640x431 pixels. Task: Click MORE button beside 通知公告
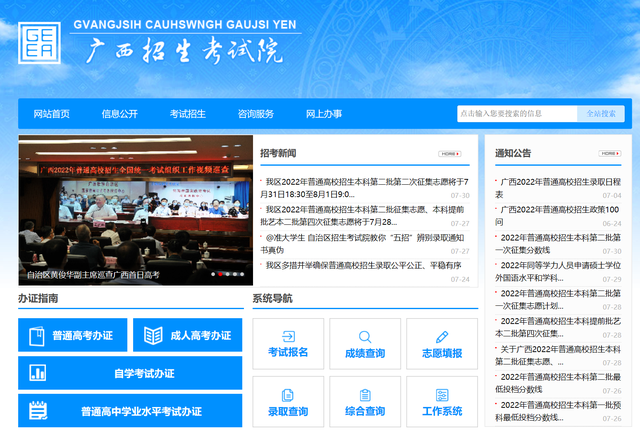[610, 153]
